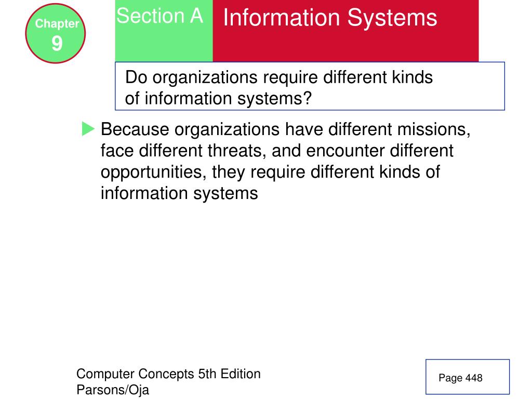Click the Page 448 box
Viewport: 532px width, 399px height.
[468, 377]
